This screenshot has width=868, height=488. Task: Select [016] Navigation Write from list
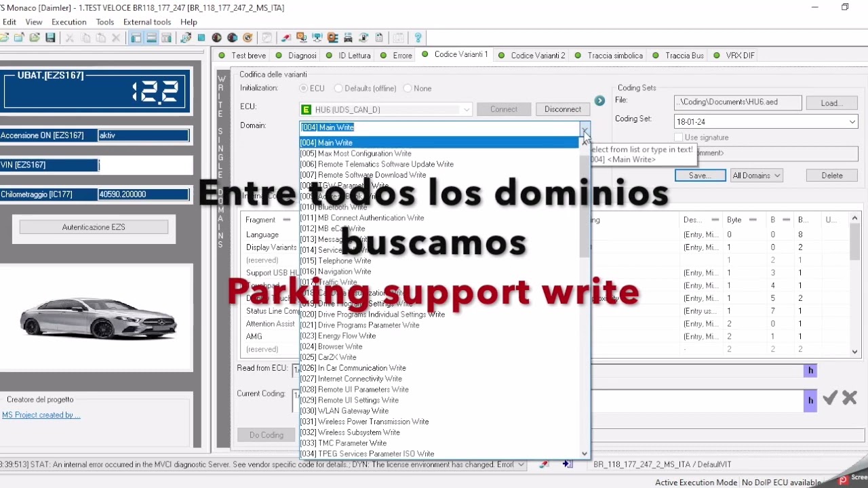(x=439, y=272)
